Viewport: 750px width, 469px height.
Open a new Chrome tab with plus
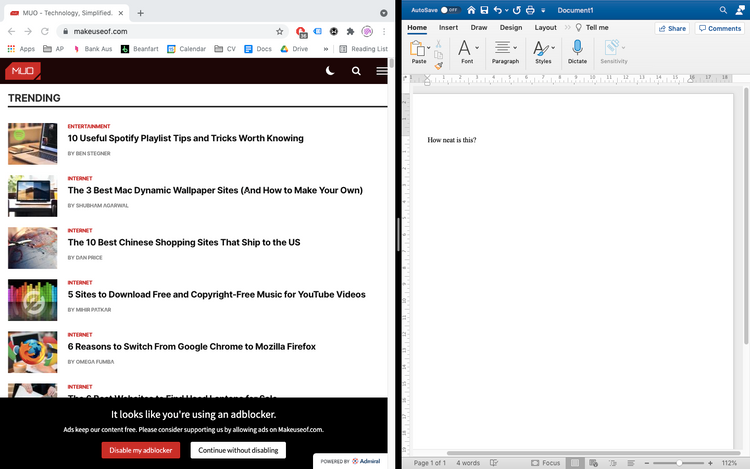click(x=140, y=13)
